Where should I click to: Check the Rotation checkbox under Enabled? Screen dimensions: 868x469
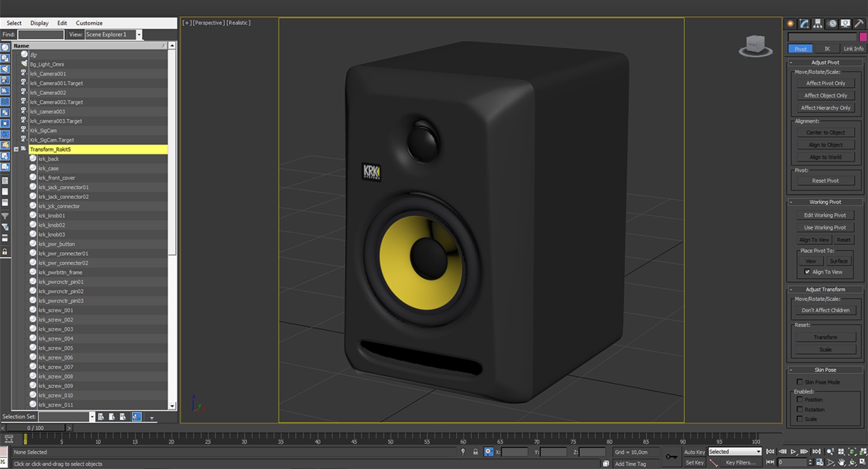coord(799,409)
